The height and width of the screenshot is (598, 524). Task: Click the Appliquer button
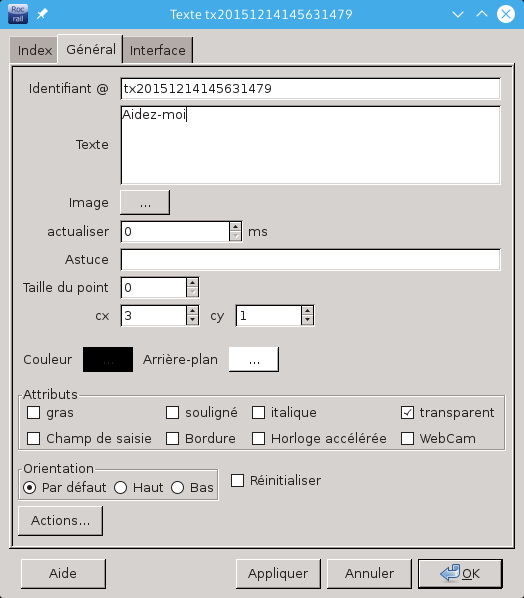(278, 574)
